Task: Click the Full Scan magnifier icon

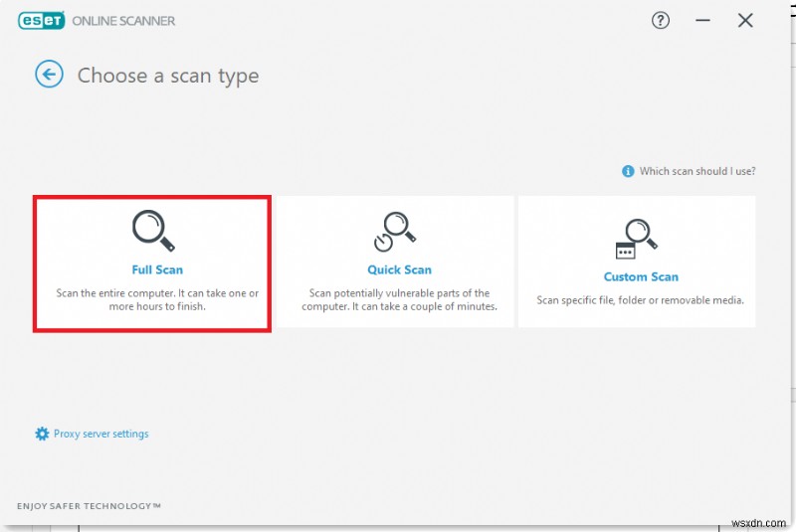Action: (153, 231)
